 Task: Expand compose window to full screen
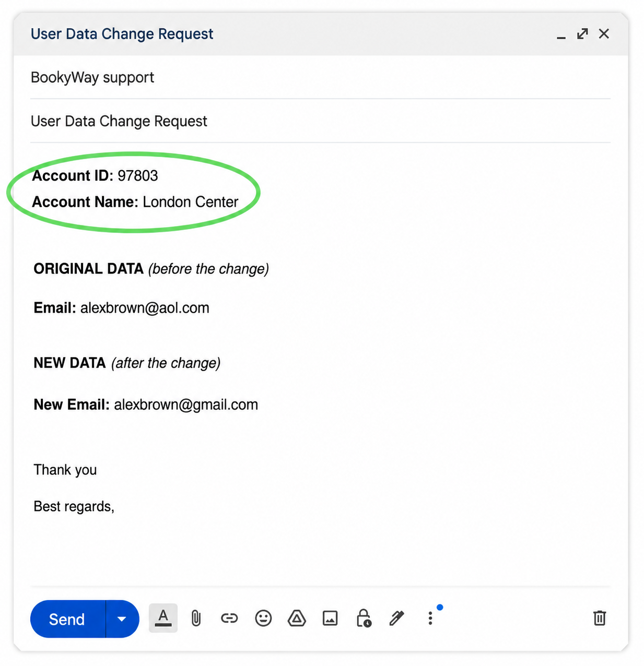click(x=582, y=34)
